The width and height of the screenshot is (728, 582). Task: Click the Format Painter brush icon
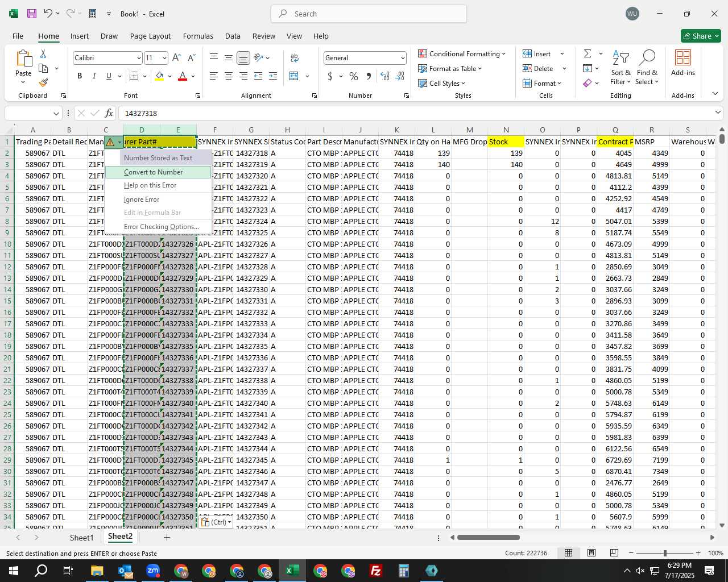pos(43,82)
